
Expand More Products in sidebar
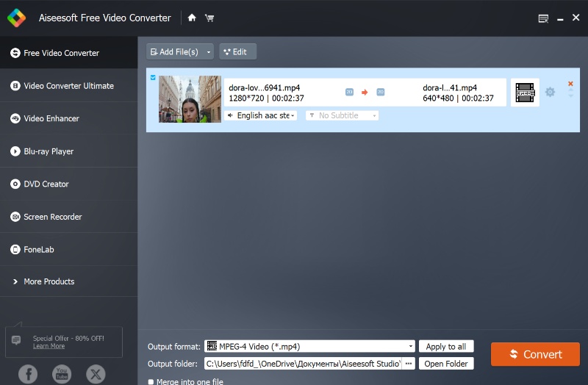(68, 281)
